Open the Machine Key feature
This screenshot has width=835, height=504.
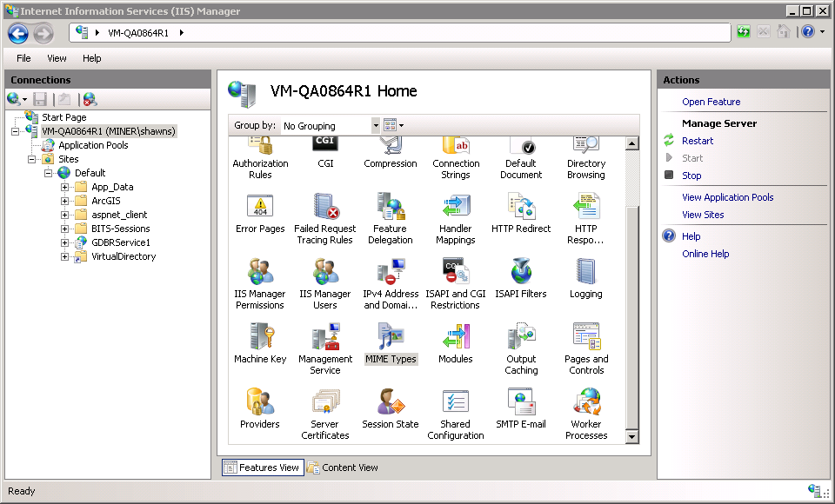click(260, 337)
